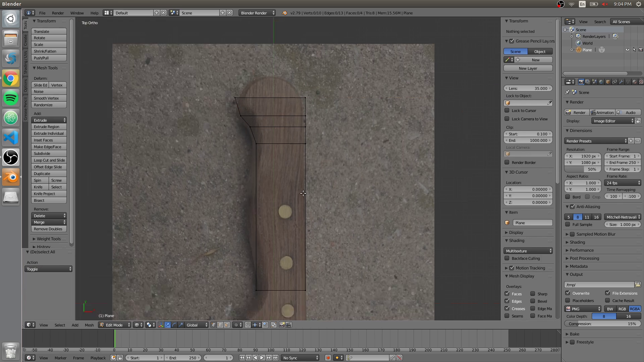Enable the Render Border checkbox

coord(507,162)
